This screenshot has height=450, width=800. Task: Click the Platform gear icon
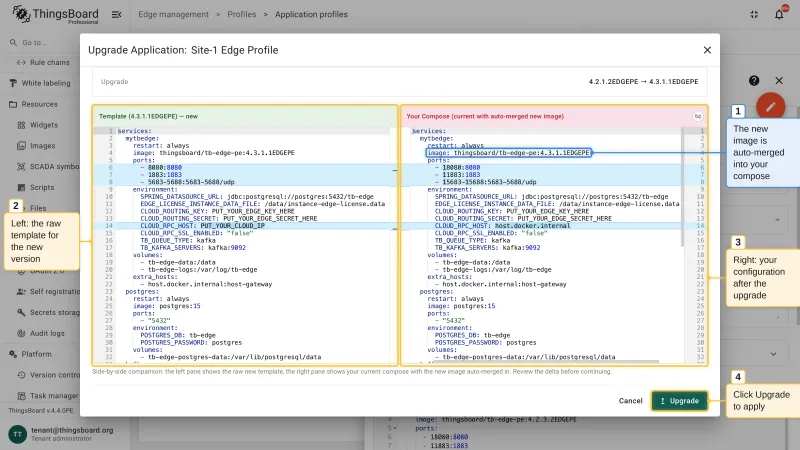(13, 354)
